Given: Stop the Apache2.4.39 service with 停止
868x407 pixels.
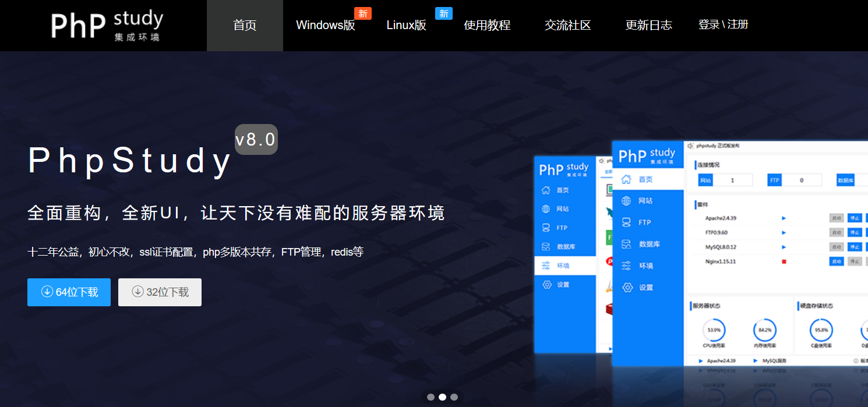Looking at the screenshot, I should point(854,218).
